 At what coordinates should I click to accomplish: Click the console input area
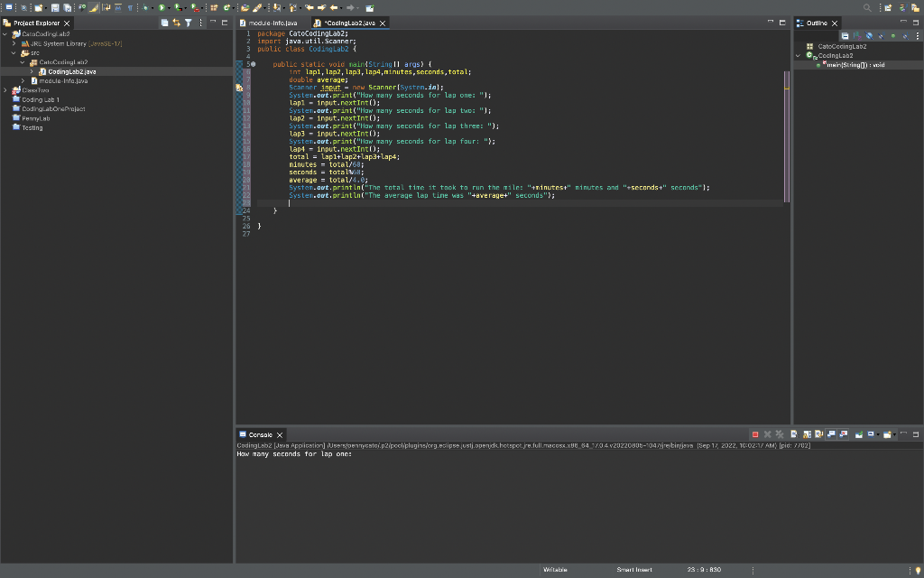click(579, 508)
